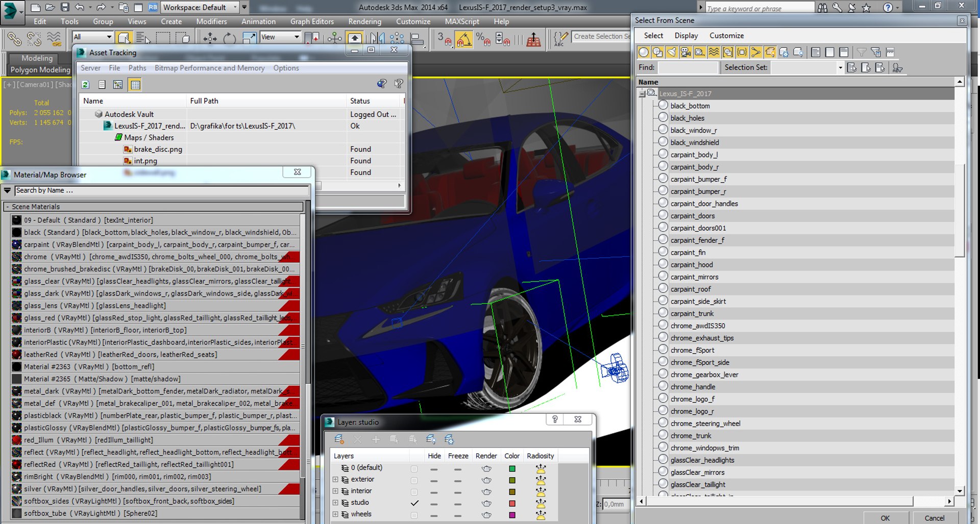Click the Unlink Selection tool
The width and height of the screenshot is (980, 524).
34,39
